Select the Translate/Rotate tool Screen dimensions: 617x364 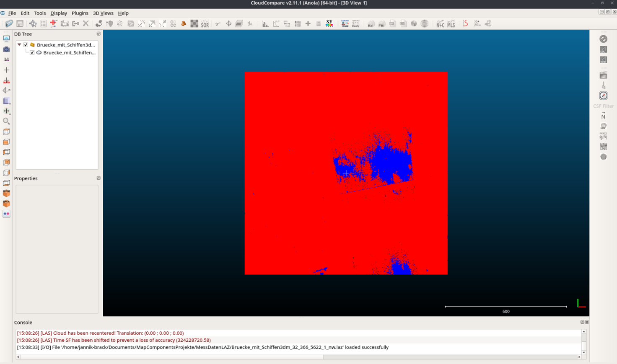pos(229,23)
